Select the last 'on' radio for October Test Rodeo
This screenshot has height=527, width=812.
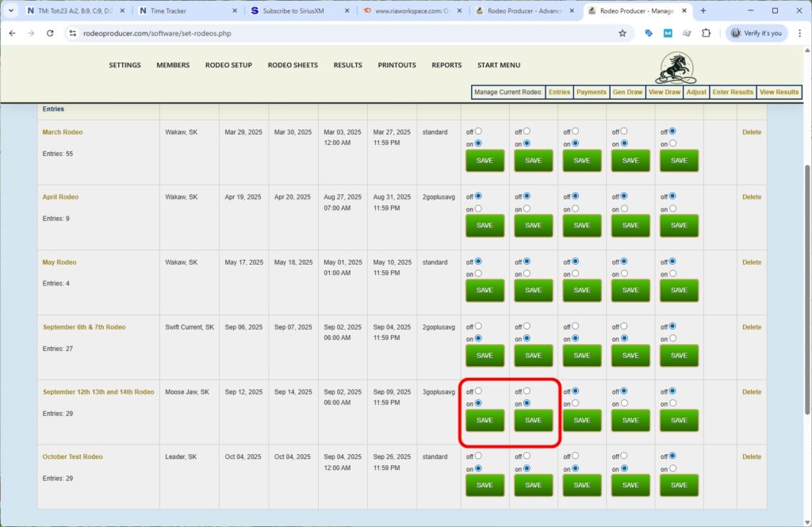(x=672, y=468)
